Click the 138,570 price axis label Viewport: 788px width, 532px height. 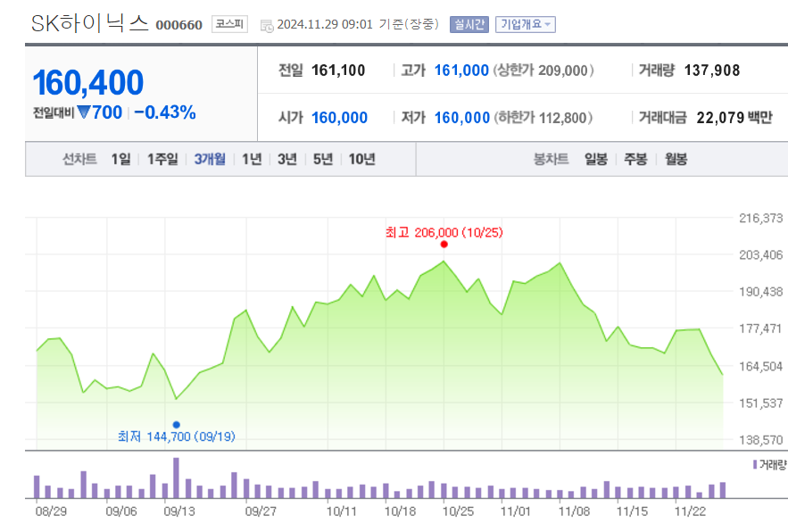click(761, 440)
